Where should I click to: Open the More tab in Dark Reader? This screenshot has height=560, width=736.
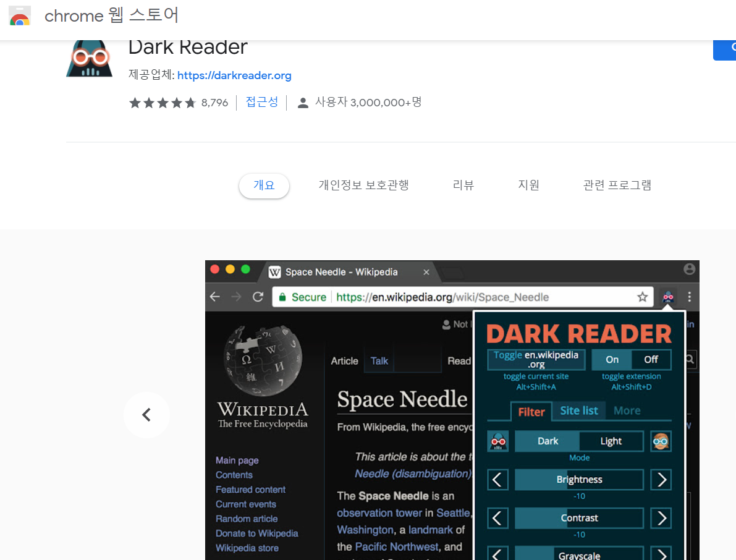[627, 411]
